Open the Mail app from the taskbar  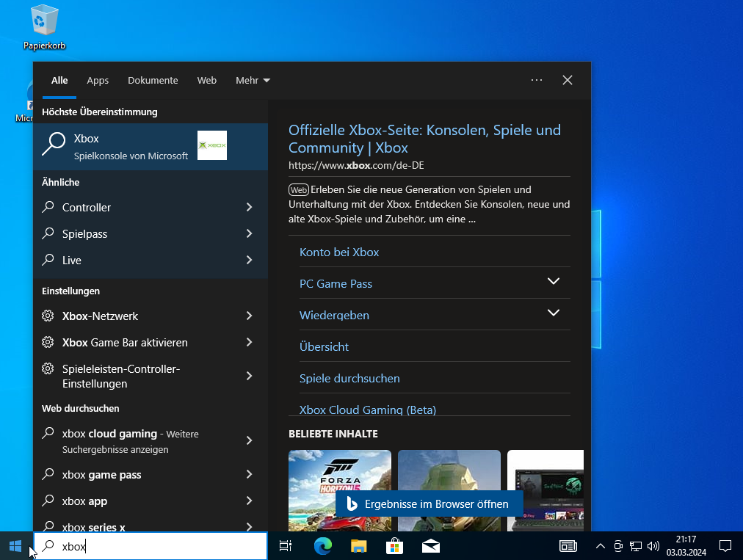(431, 546)
